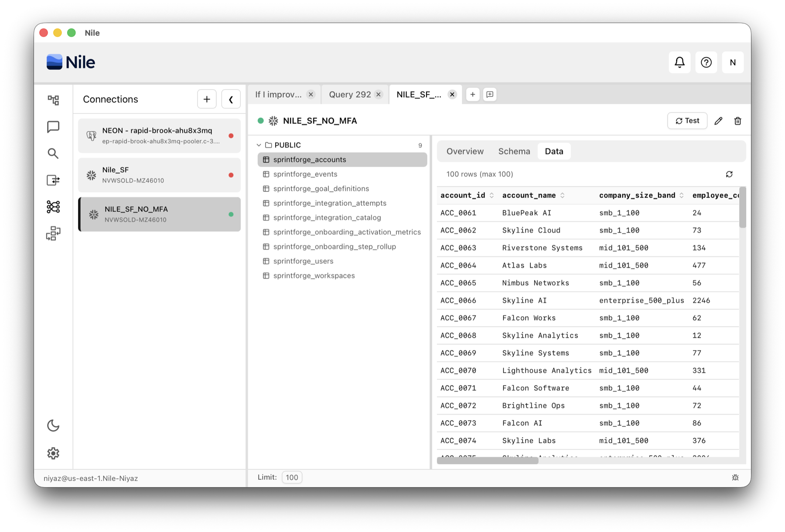Refresh the table data rows
Screen dimensions: 785x532
(729, 174)
